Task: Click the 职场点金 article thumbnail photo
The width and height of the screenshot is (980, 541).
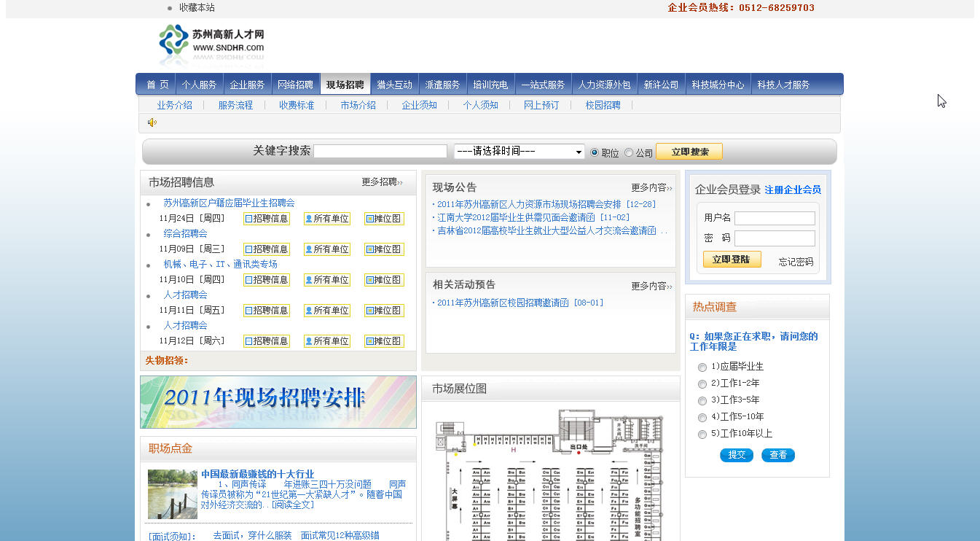Action: (x=173, y=494)
